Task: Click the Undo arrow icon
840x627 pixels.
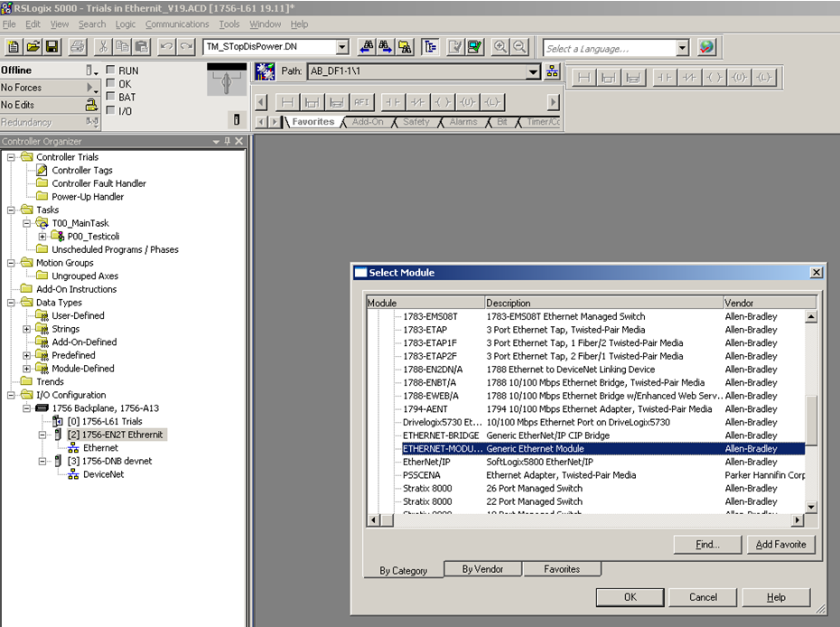Action: click(x=166, y=47)
